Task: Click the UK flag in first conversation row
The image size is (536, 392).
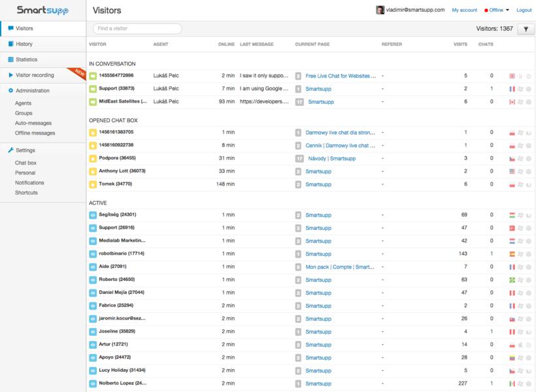Action: click(512, 76)
